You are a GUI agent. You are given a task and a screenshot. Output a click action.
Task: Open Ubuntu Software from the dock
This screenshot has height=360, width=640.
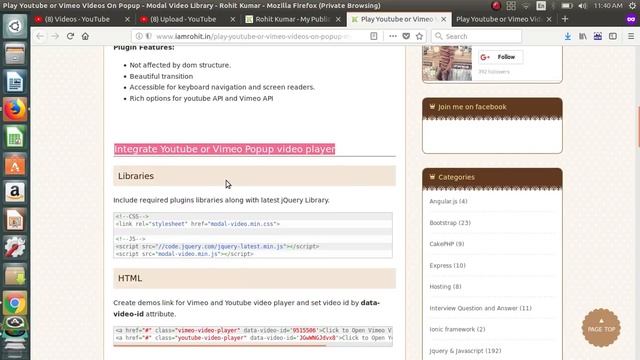[15, 165]
